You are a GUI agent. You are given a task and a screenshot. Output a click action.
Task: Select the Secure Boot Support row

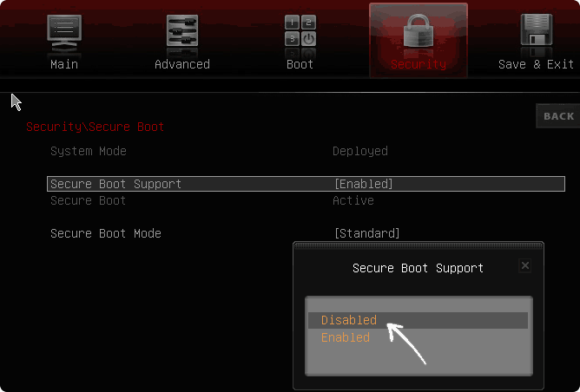[306, 184]
